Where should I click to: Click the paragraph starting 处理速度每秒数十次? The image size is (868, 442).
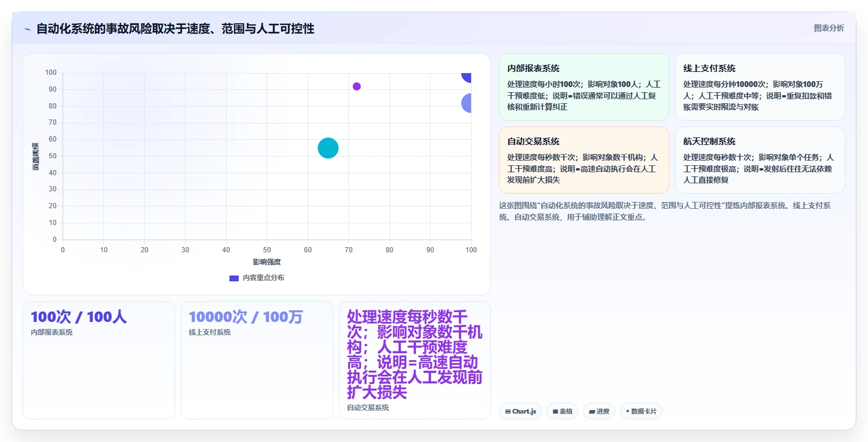point(760,169)
